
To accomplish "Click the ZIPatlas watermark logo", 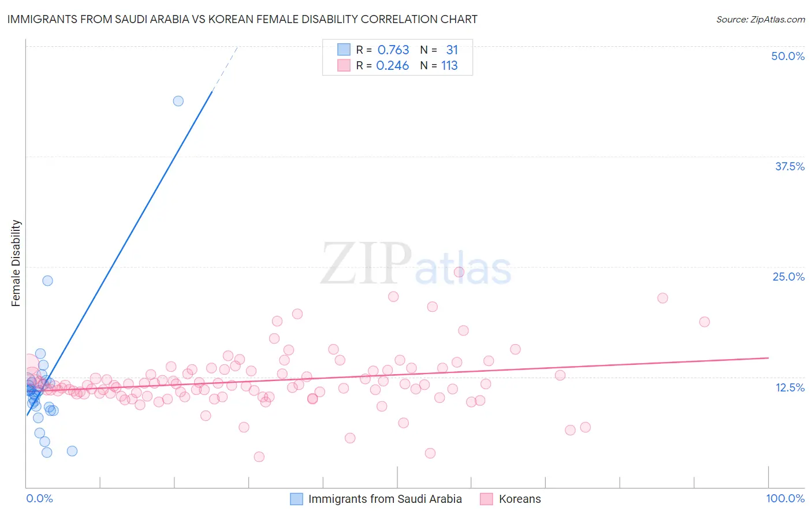I will point(416,264).
